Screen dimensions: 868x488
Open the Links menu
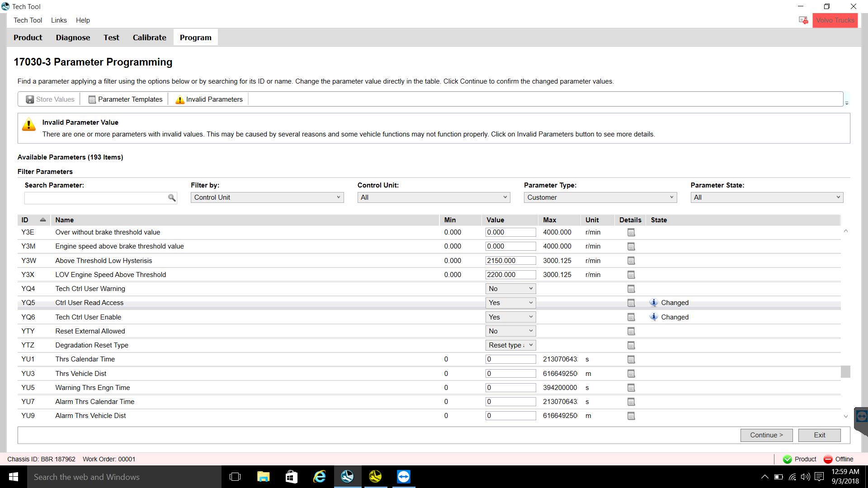[x=59, y=20]
